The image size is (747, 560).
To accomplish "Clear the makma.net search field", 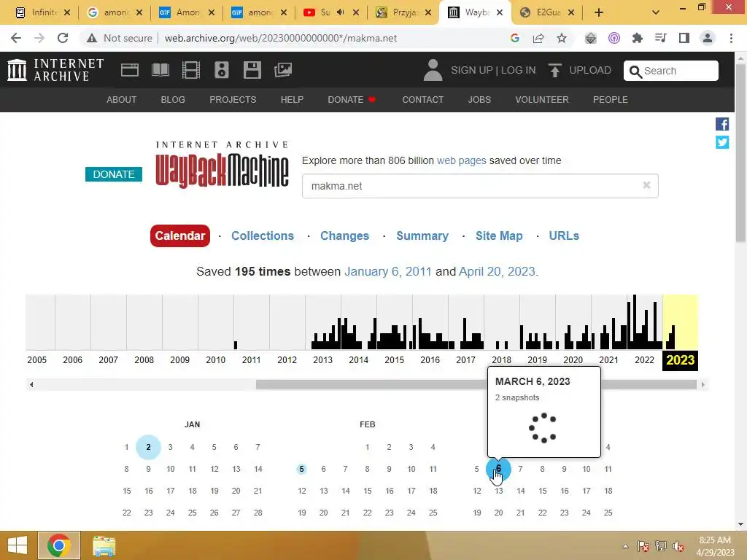I will pos(646,185).
